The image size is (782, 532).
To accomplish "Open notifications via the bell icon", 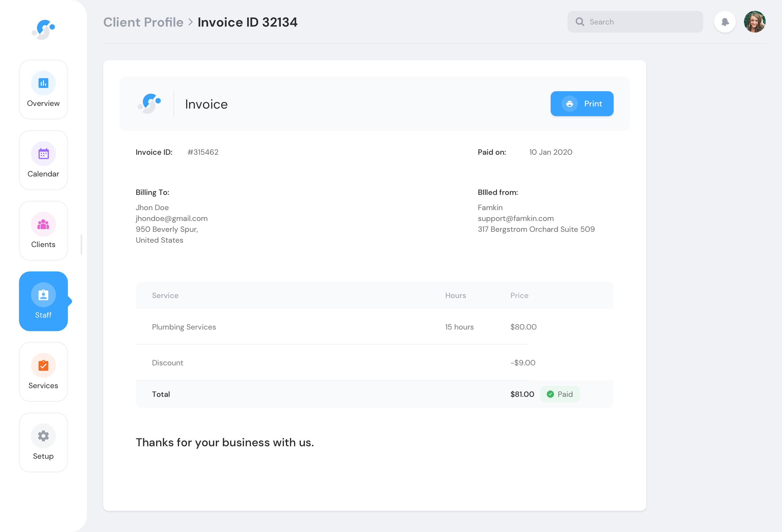I will point(725,22).
